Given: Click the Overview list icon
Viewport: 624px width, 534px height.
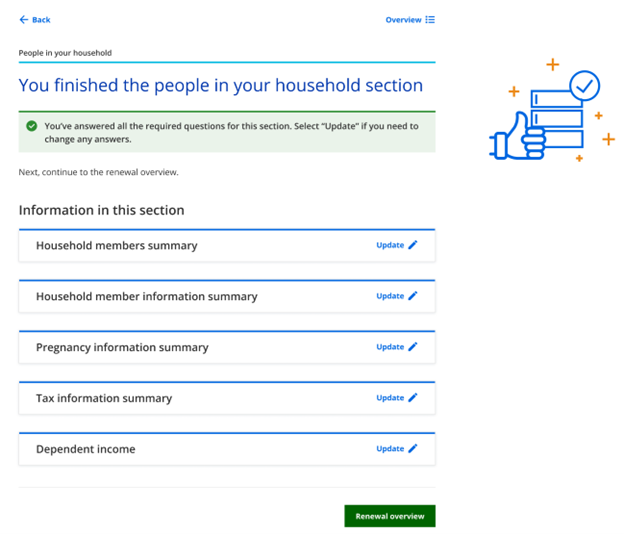Looking at the screenshot, I should 430,20.
